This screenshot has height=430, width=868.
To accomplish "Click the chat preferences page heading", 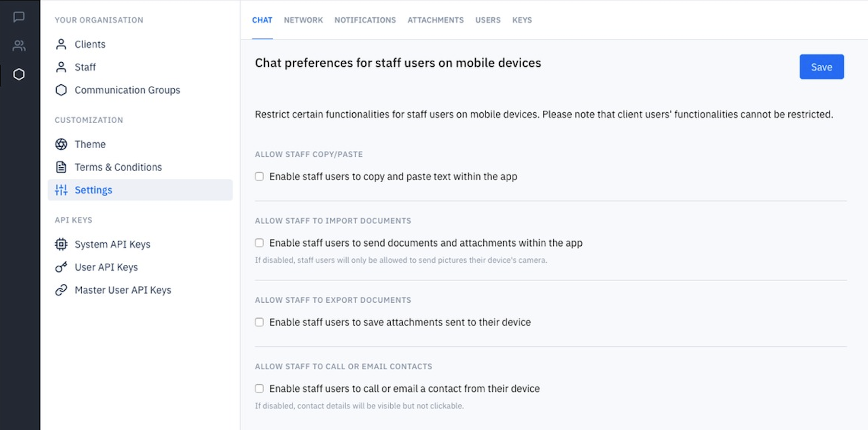I will pyautogui.click(x=398, y=63).
